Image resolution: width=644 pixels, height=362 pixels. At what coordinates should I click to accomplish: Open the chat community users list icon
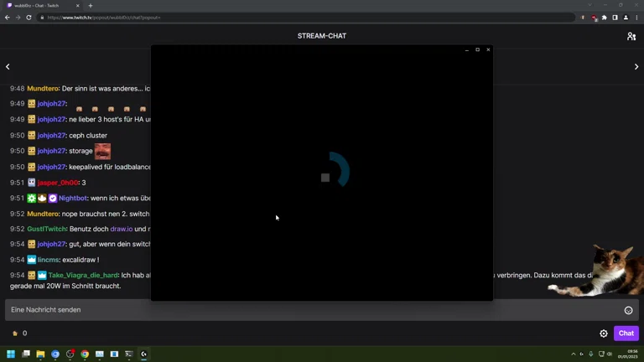(631, 36)
